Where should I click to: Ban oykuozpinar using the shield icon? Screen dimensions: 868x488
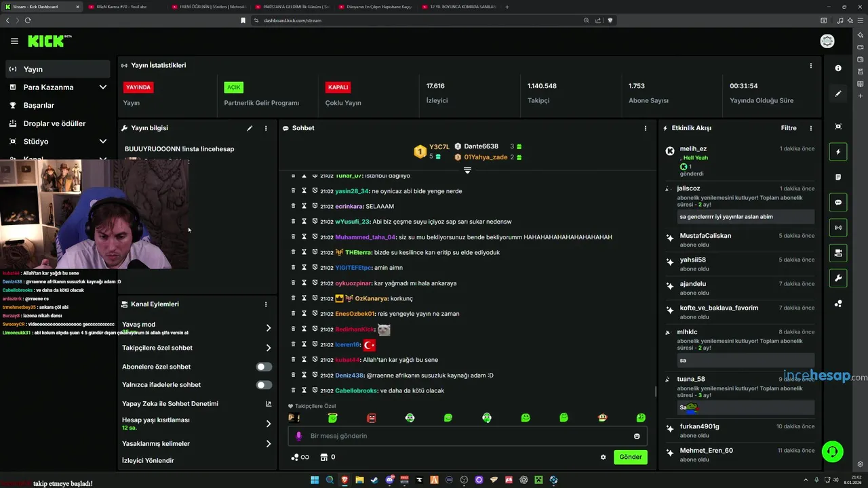315,283
